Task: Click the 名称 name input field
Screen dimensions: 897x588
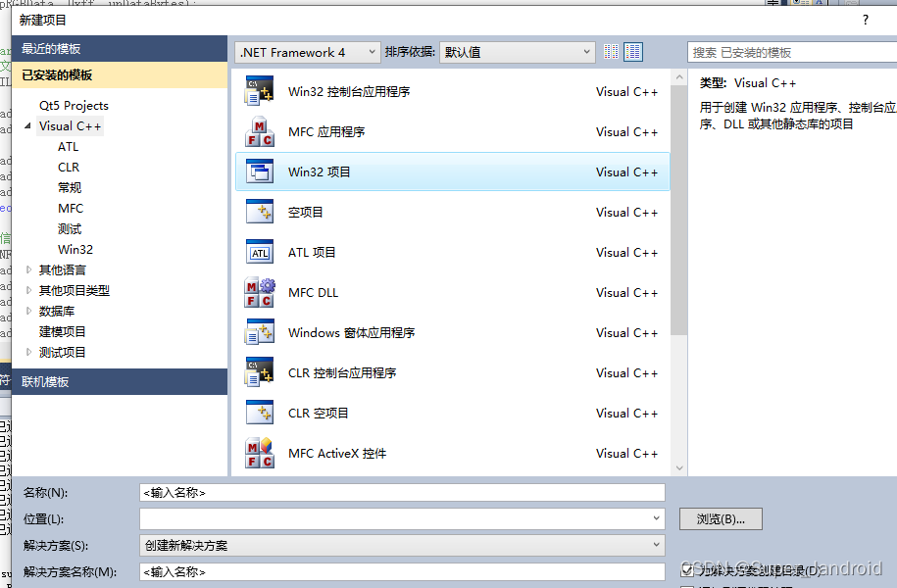Action: click(x=402, y=493)
